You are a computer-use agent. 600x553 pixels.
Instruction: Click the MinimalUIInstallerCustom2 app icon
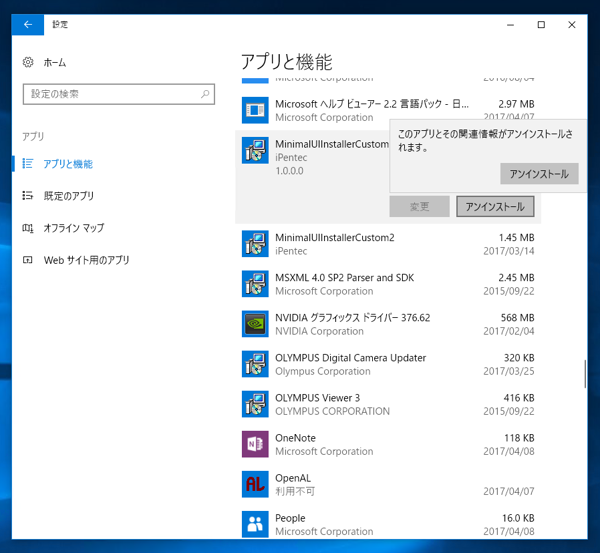[255, 244]
